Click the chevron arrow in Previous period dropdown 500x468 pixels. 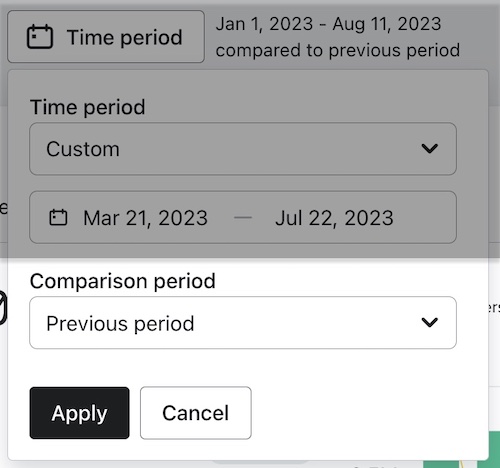(x=430, y=323)
